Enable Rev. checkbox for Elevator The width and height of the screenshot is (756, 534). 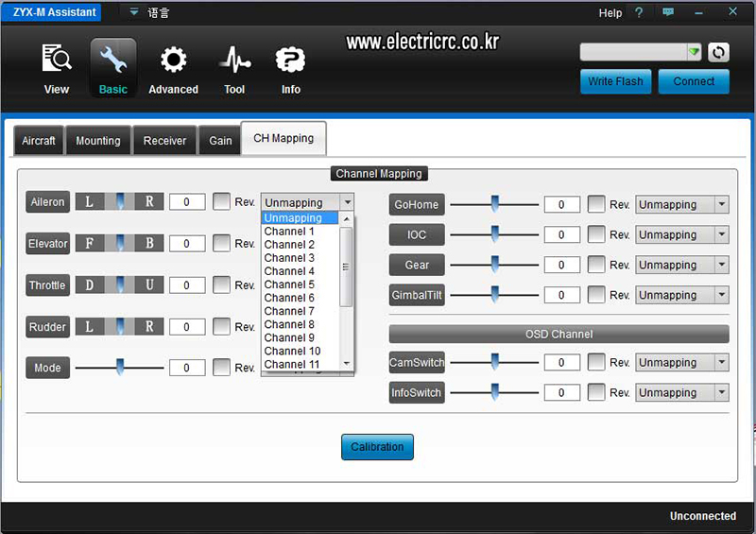point(221,243)
